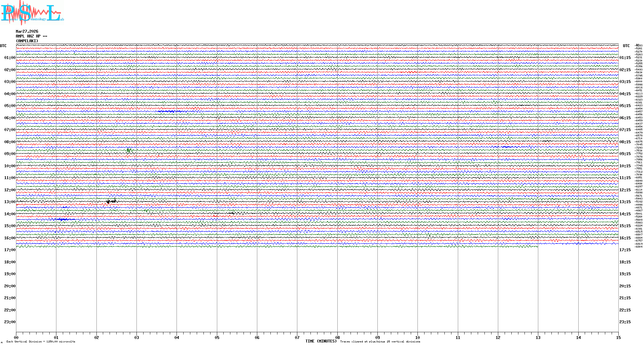Image resolution: width=644 pixels, height=346 pixels.
Task: Select the 05:00 hour label on left
Action: pyautogui.click(x=10, y=106)
